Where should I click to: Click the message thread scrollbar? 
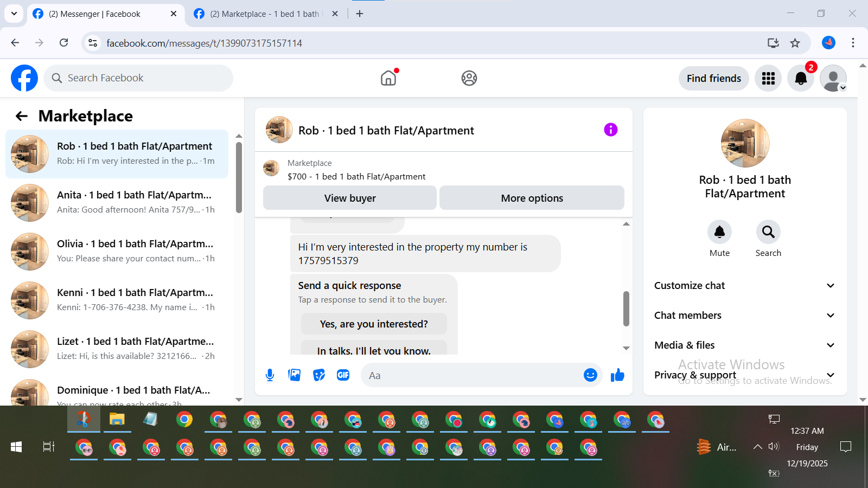click(x=626, y=309)
